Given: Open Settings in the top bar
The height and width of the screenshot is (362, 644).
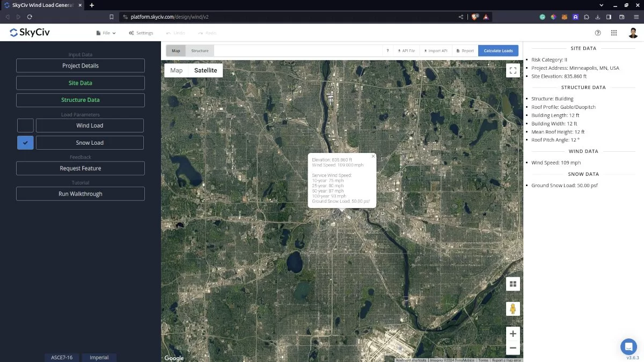Looking at the screenshot, I should (141, 33).
